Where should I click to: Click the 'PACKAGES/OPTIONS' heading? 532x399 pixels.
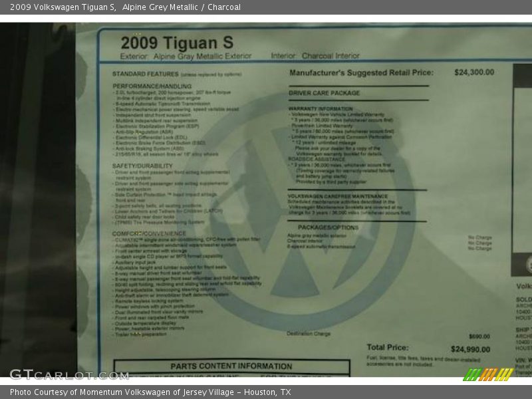coord(328,227)
